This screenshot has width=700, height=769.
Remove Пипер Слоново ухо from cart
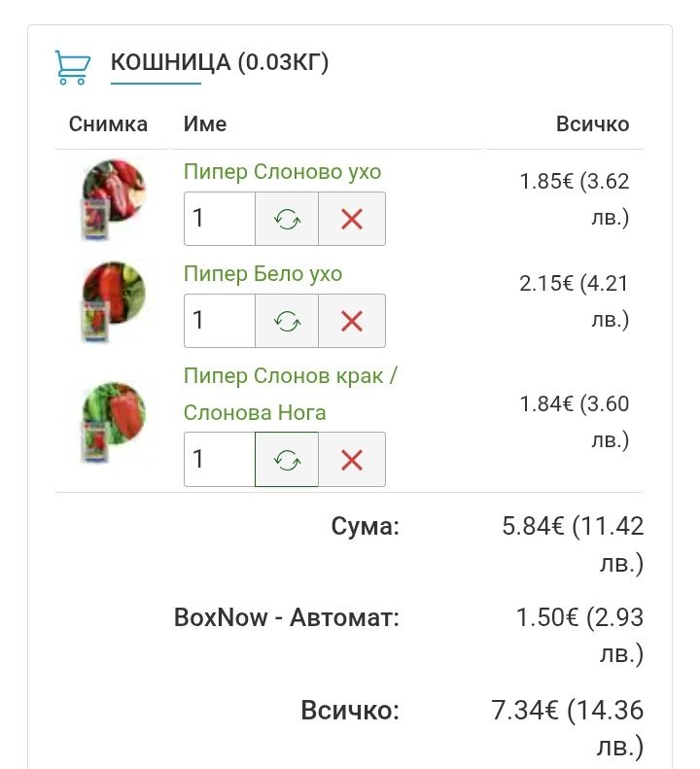[x=352, y=219]
